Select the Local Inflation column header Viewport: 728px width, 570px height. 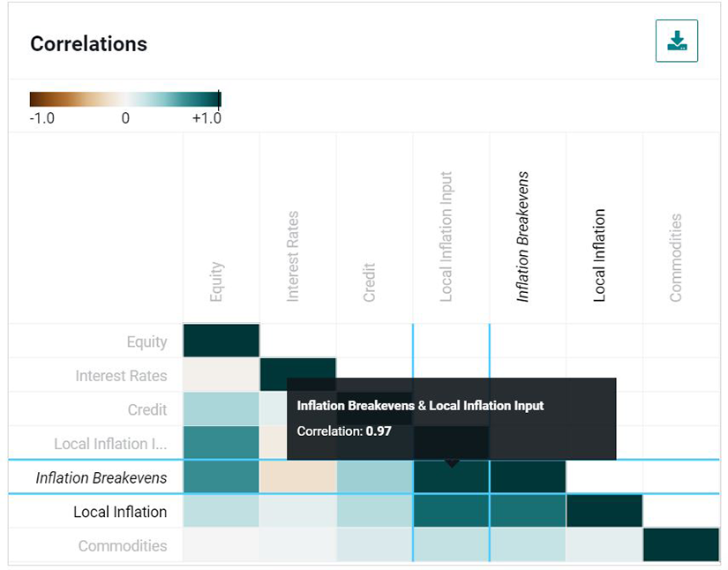(600, 255)
